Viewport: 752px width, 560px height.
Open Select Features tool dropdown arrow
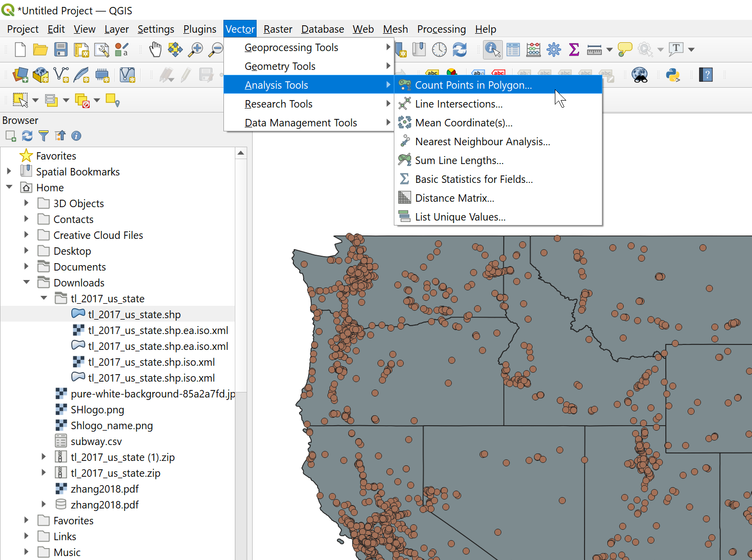pos(35,100)
